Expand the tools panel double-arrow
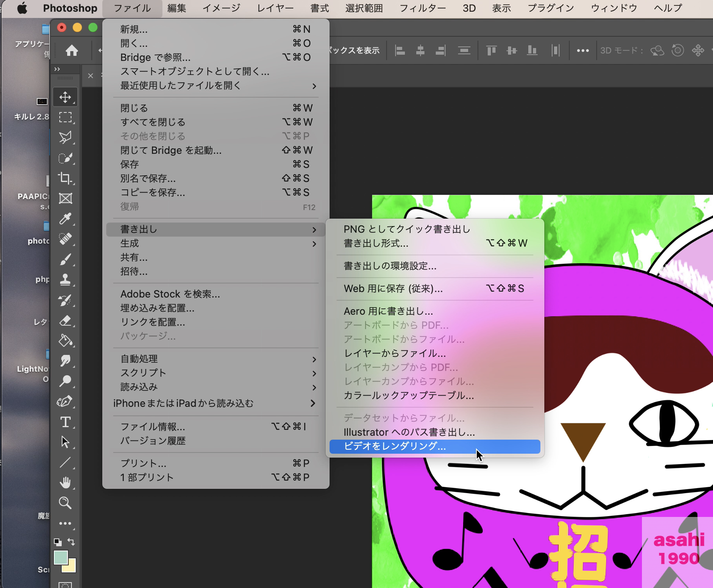 [57, 69]
